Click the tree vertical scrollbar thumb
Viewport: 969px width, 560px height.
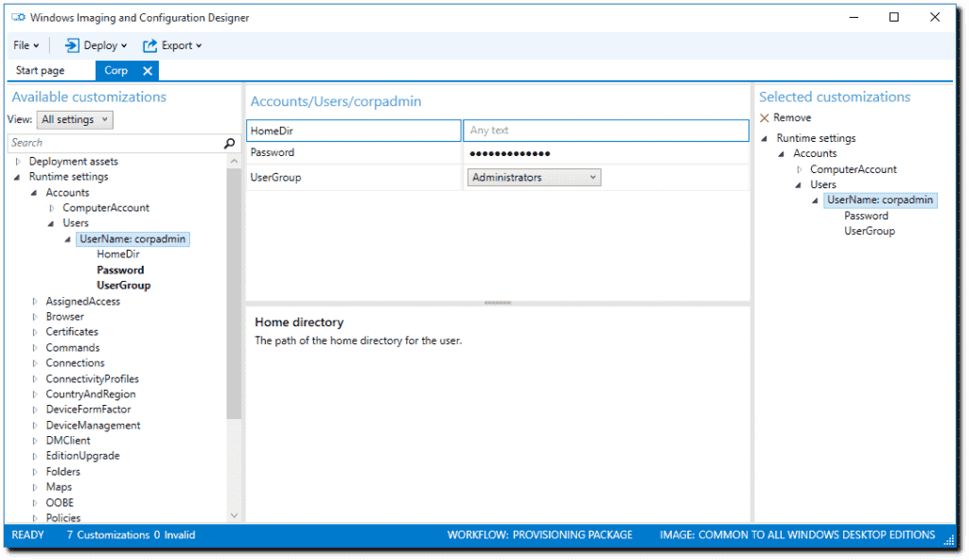234,293
